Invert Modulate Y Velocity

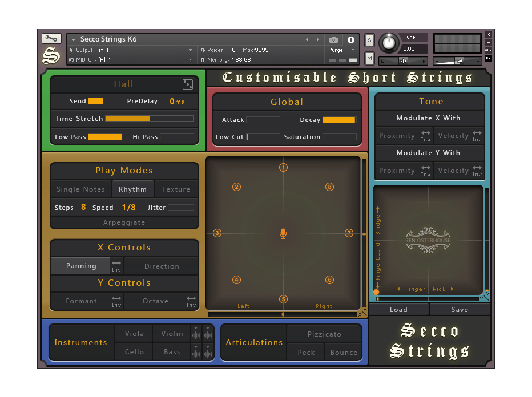477,171
